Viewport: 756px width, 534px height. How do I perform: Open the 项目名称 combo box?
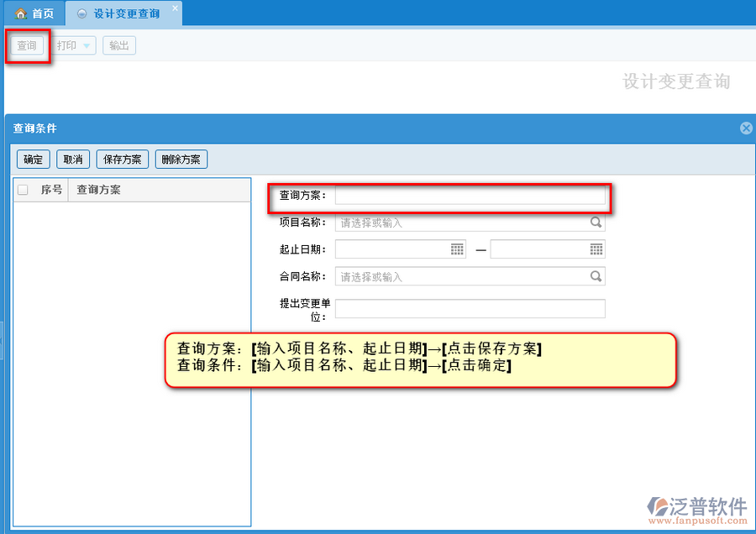pos(462,222)
